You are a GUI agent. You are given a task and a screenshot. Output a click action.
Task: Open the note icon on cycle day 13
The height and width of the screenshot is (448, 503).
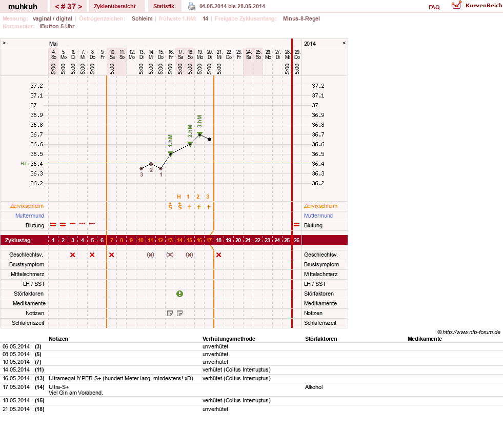click(x=170, y=313)
